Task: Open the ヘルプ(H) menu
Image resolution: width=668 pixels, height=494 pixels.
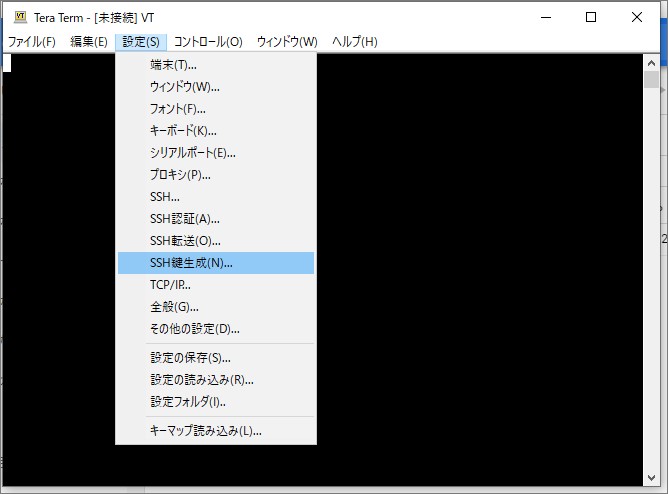Action: pos(354,42)
